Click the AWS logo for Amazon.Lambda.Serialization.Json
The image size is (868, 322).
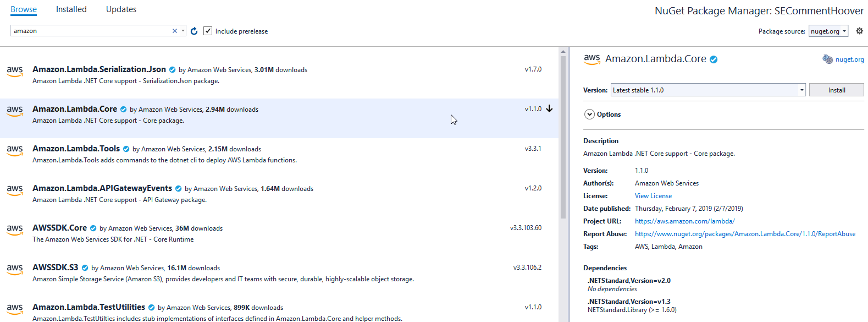15,71
